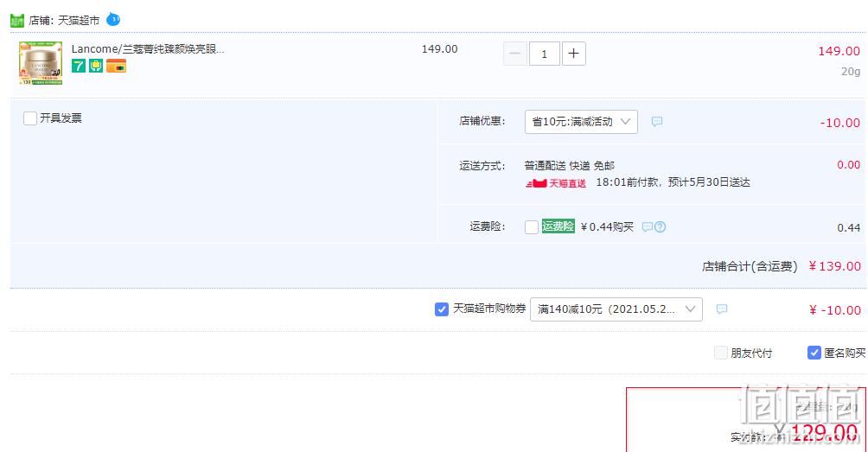The image size is (868, 452).
Task: Click the orange credit card badge icon
Action: point(116,66)
